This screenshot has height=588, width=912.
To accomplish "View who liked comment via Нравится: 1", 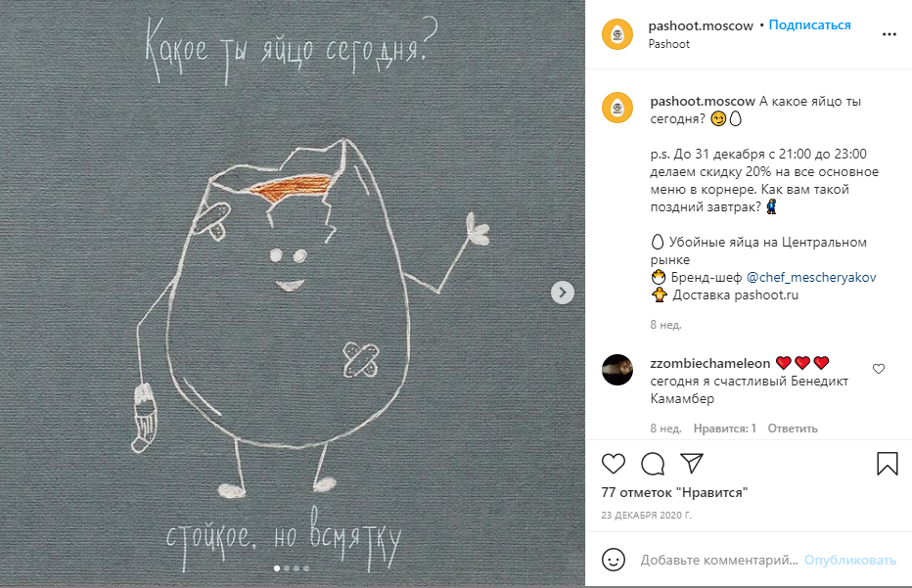I will click(x=725, y=429).
